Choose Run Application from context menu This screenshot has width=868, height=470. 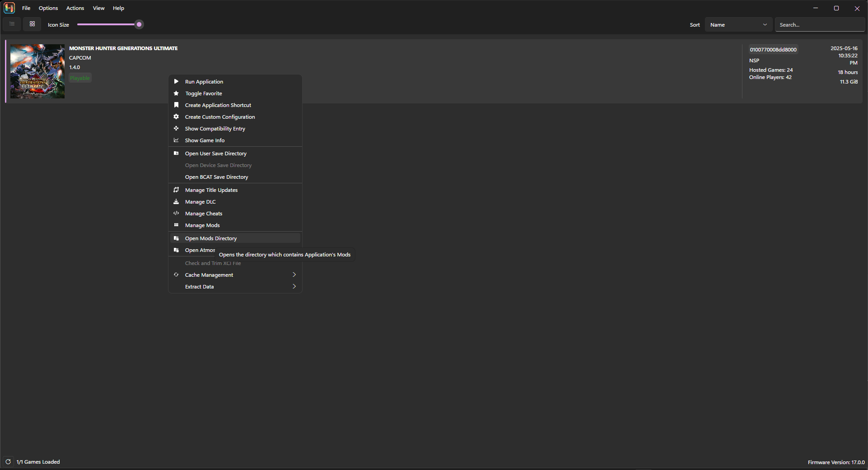click(235, 82)
